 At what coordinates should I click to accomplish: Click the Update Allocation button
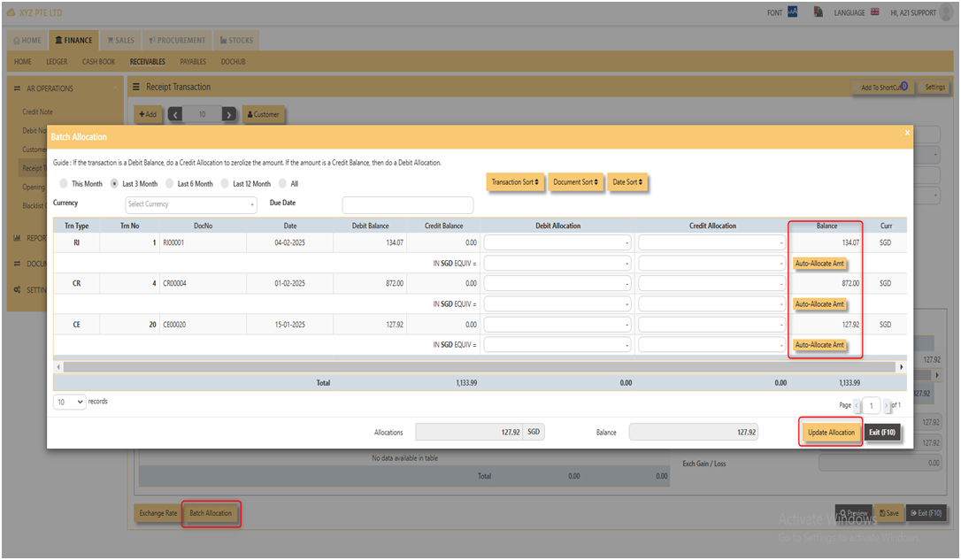[830, 433]
